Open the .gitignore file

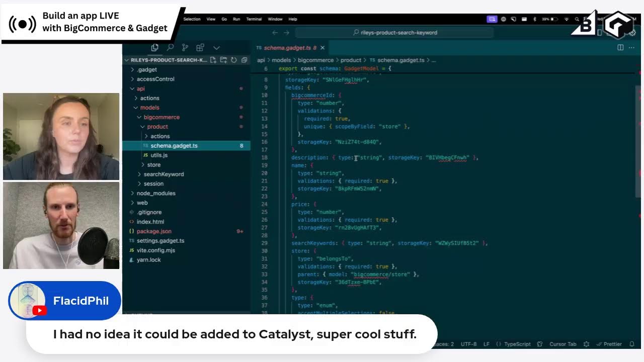[186, 212]
